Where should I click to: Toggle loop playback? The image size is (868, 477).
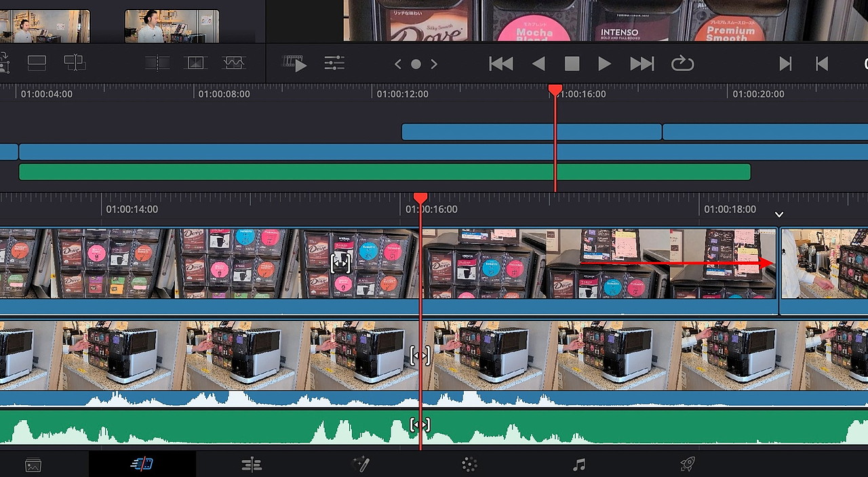coord(682,64)
